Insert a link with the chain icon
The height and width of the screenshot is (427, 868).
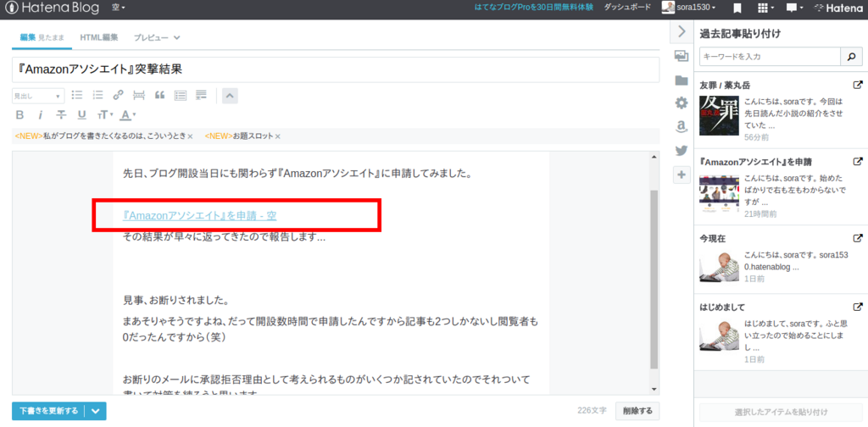coord(118,95)
